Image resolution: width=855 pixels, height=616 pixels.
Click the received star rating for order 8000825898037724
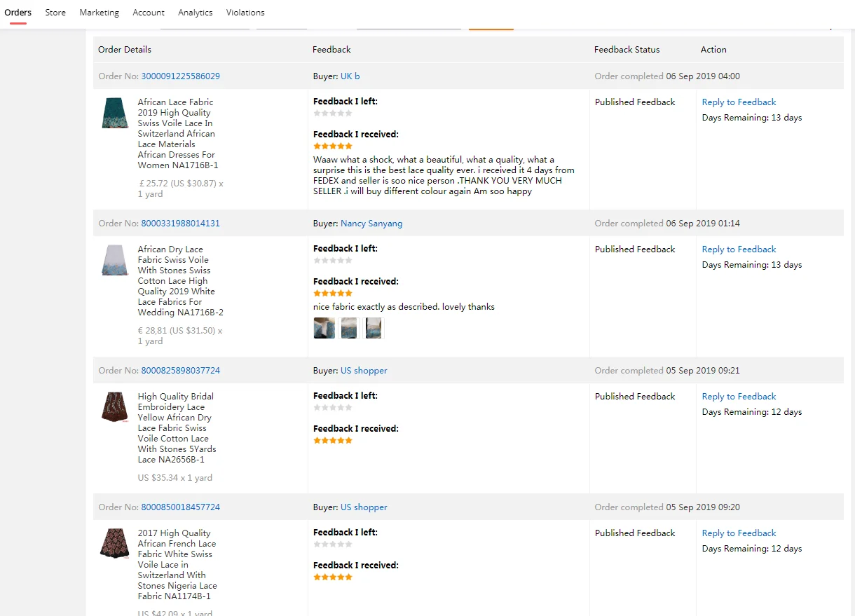[333, 441]
